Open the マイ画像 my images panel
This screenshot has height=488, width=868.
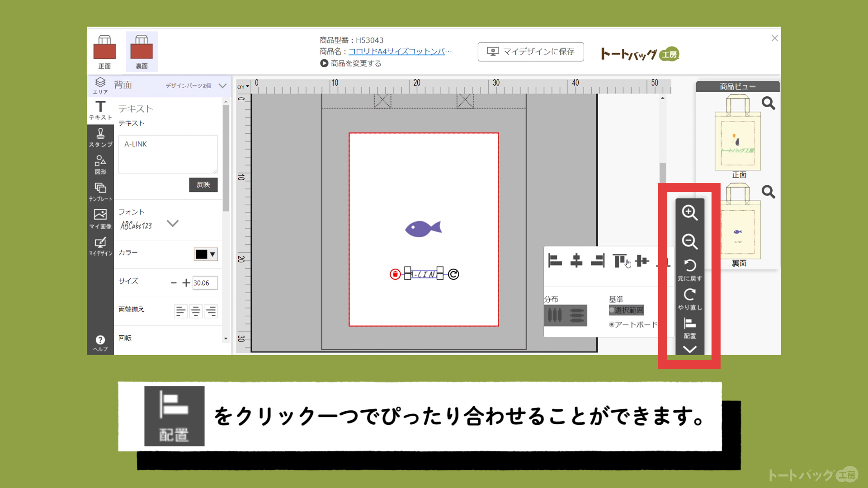coord(100,219)
